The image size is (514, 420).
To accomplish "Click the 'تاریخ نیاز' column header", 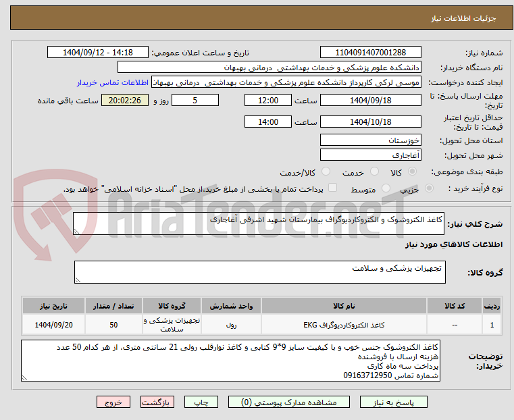I will pos(53,306).
